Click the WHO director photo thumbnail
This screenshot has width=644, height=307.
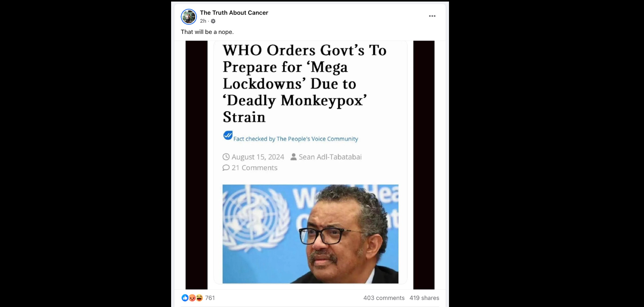pos(310,234)
